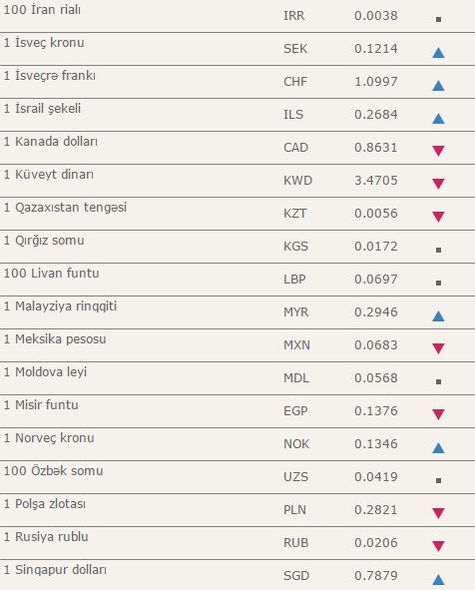
Task: Click the unchanged square marker for IRR
Action: click(x=438, y=19)
